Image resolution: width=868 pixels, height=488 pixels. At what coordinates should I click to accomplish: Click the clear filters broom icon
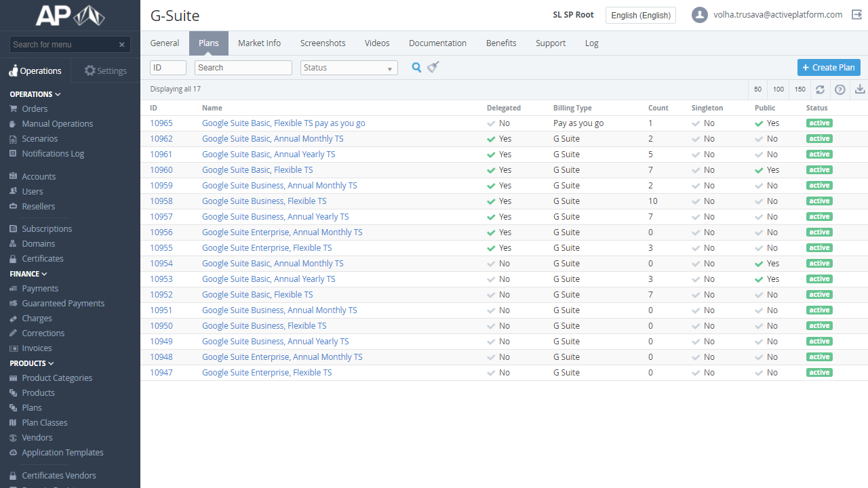[x=433, y=67]
